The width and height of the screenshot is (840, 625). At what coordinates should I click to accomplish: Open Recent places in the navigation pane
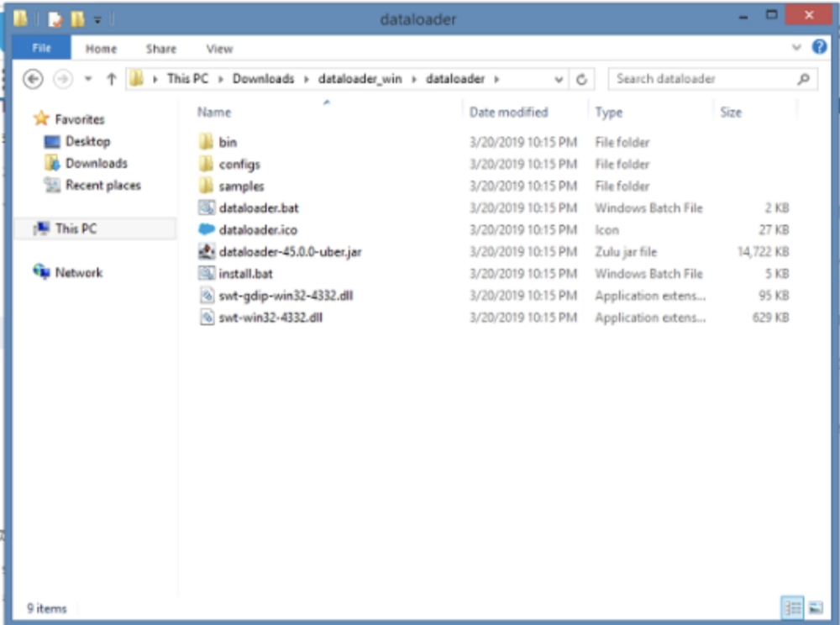[x=103, y=186]
